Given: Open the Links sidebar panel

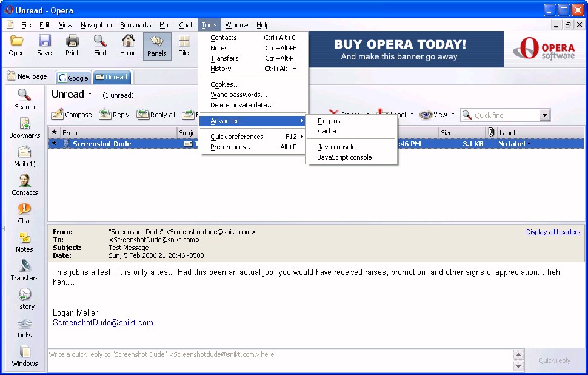Looking at the screenshot, I should pyautogui.click(x=25, y=328).
